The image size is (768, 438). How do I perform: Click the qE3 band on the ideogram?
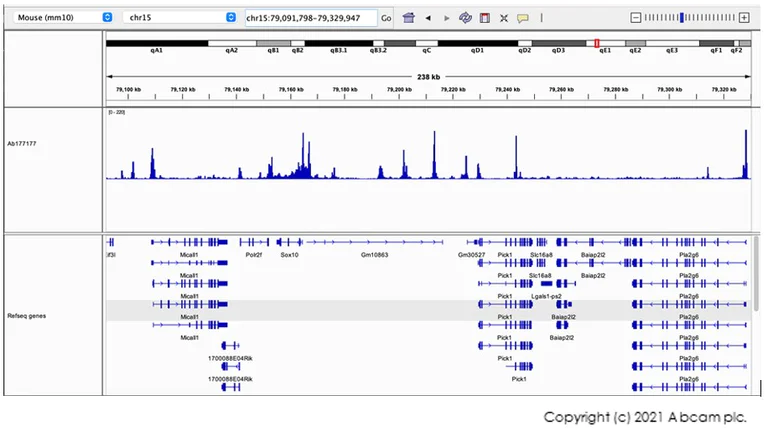tap(672, 44)
